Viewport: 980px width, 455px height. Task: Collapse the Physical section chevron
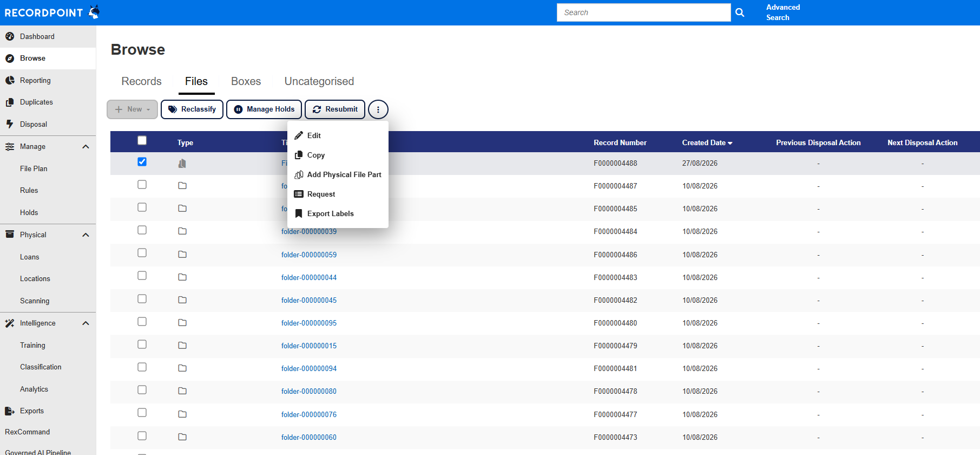[85, 235]
